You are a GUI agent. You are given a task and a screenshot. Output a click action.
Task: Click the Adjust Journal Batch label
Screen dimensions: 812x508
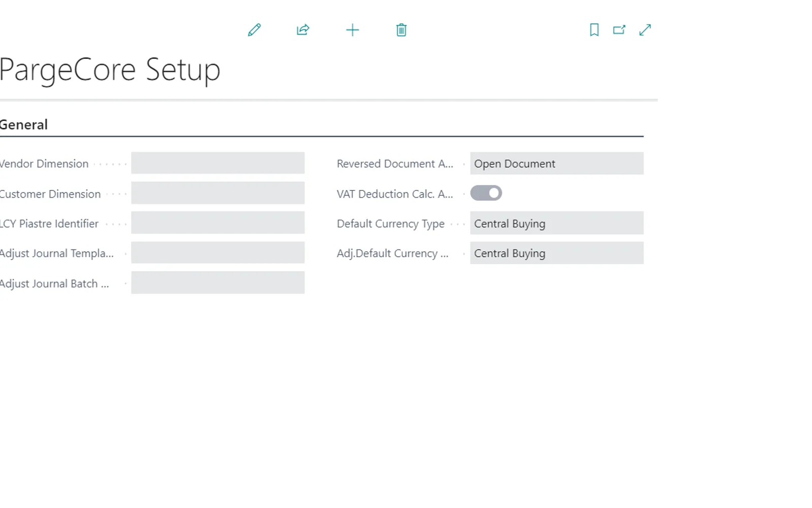(x=54, y=283)
